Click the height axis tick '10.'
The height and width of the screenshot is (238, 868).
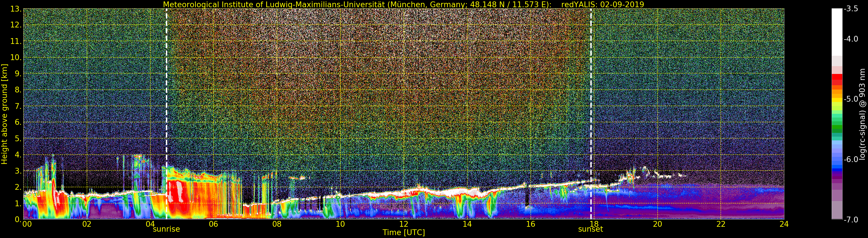[16, 57]
